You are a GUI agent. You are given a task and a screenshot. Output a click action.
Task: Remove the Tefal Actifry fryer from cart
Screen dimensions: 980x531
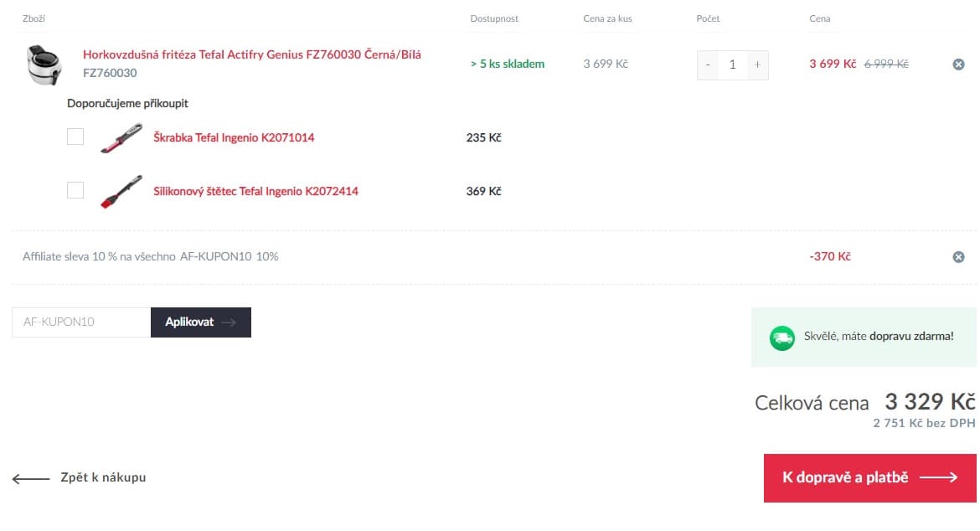coord(958,64)
